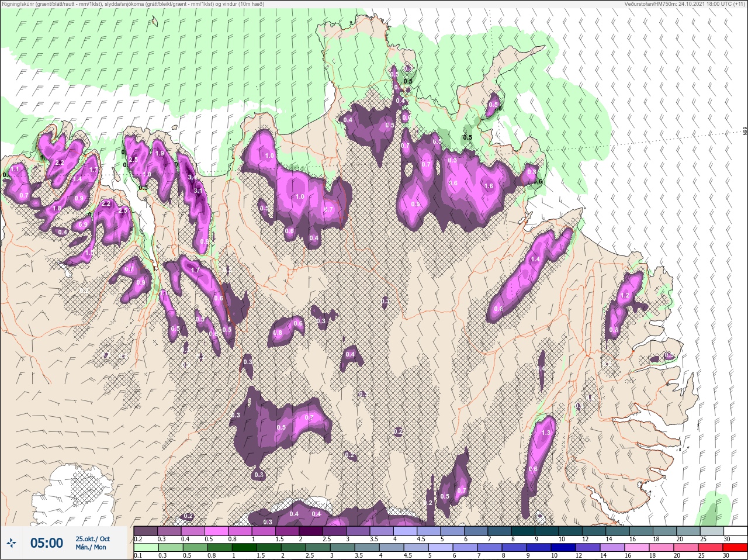Pick the white snow legend swatch at 30
This screenshot has width=748, height=560.
[736, 531]
